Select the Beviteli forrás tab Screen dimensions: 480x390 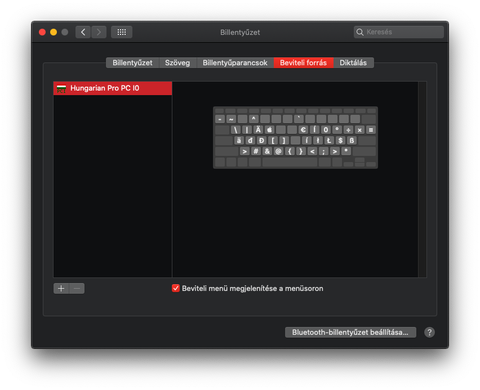click(303, 63)
